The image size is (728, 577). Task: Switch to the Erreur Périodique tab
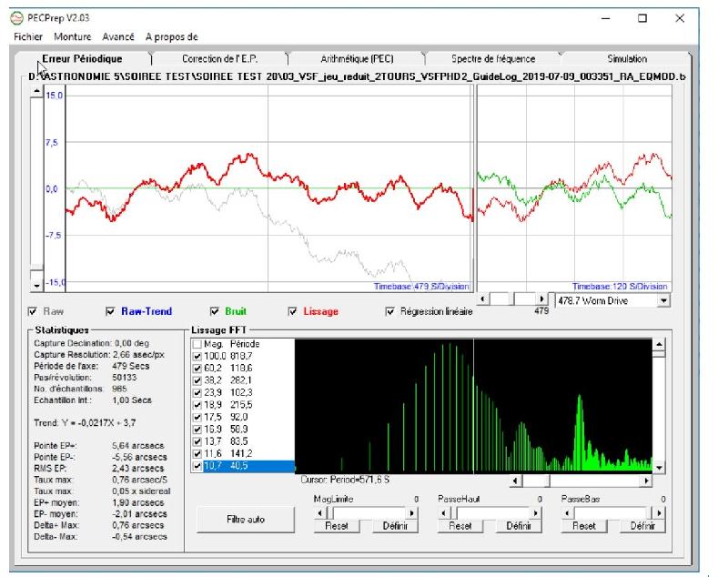[x=82, y=58]
